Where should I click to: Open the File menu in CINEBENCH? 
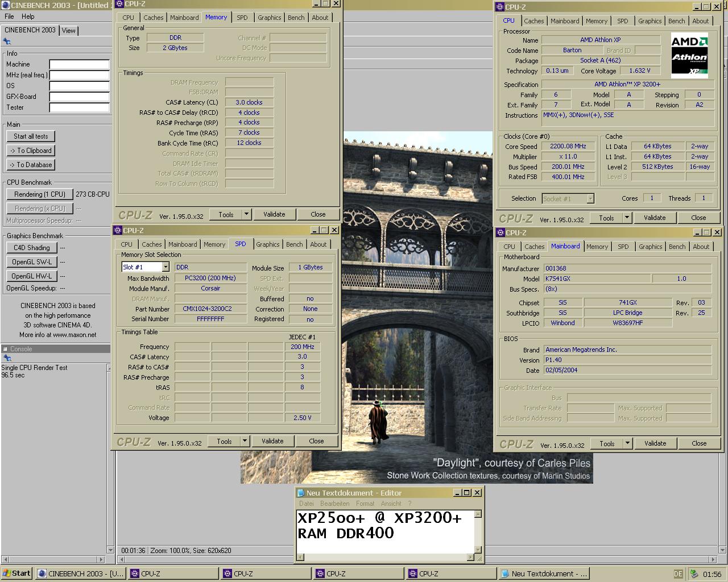coord(9,16)
